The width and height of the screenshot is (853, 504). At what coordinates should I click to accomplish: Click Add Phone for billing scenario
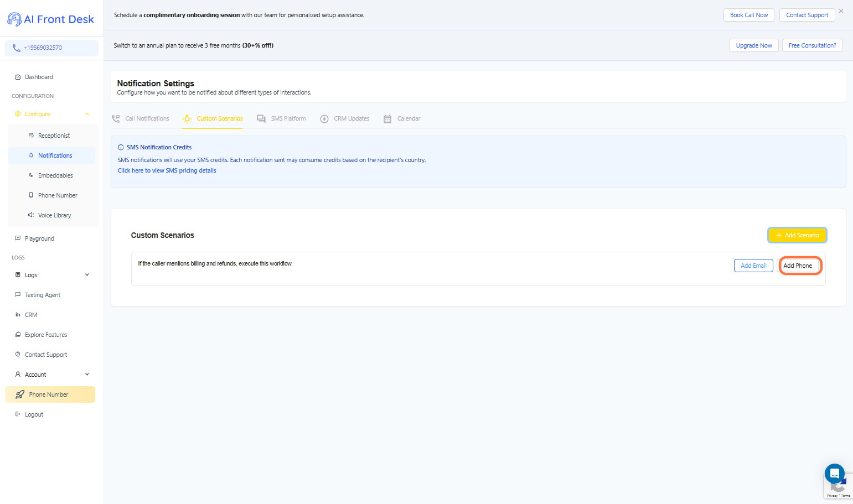pyautogui.click(x=798, y=266)
